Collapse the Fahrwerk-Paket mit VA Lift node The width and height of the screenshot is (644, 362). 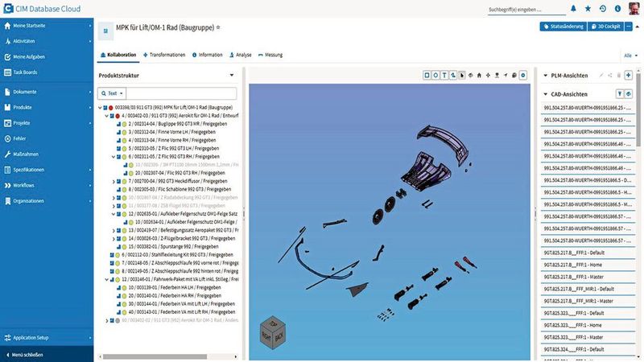(106, 279)
